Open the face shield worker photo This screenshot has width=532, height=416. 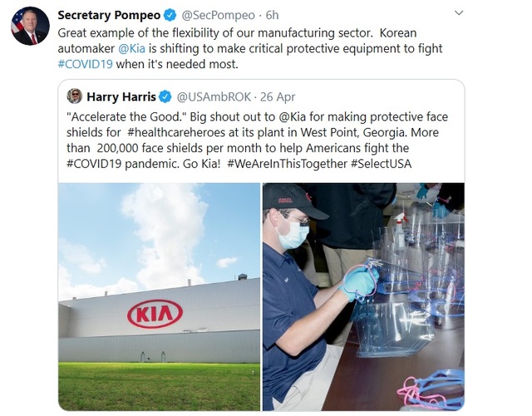(x=363, y=297)
